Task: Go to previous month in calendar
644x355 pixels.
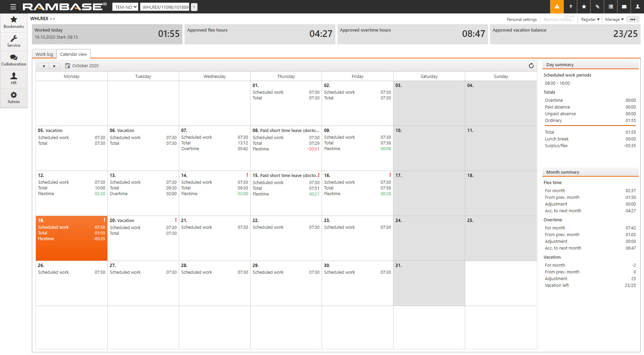Action: [x=44, y=66]
